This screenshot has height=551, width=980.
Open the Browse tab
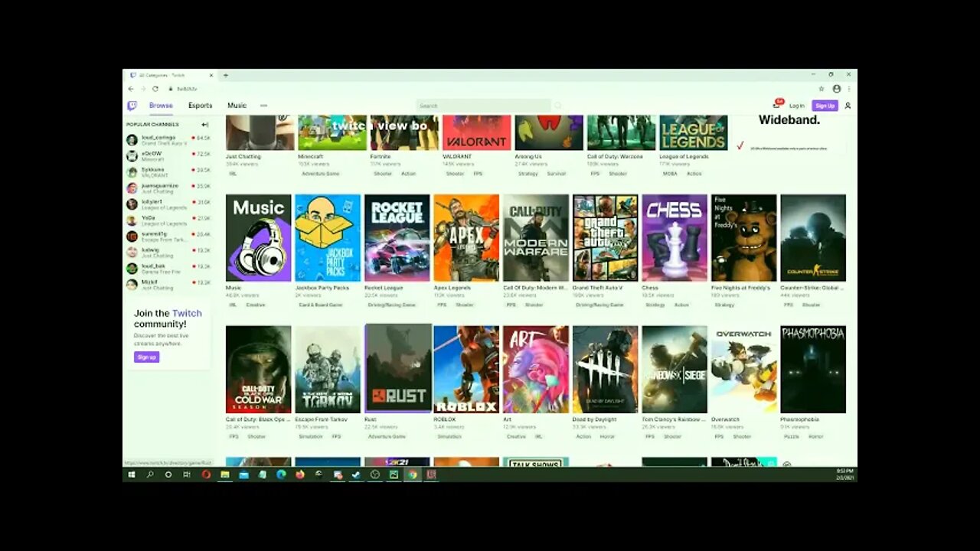coord(161,106)
